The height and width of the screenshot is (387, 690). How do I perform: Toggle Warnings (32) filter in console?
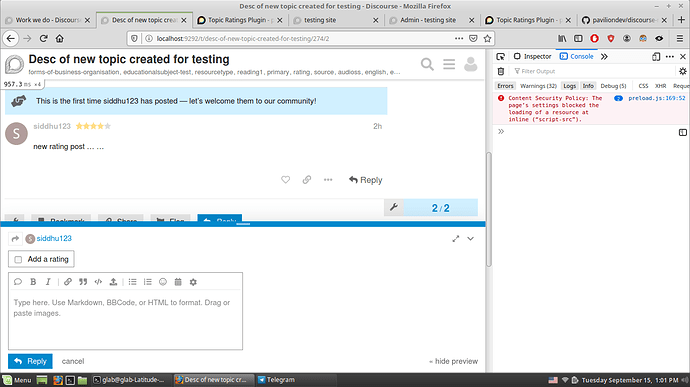538,86
